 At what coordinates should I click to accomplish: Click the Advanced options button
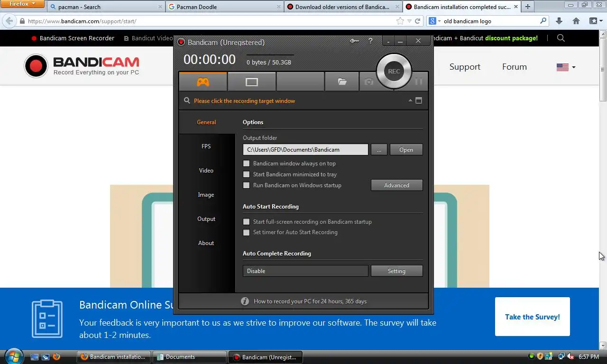396,185
